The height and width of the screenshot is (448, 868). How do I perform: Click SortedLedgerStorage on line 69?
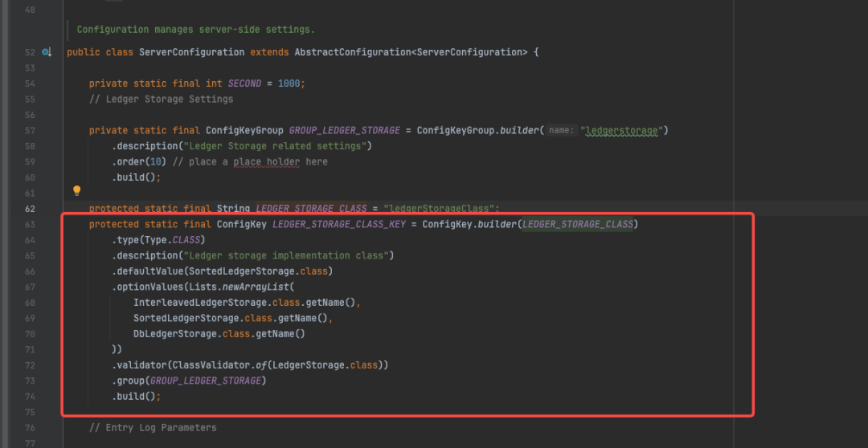[186, 319]
